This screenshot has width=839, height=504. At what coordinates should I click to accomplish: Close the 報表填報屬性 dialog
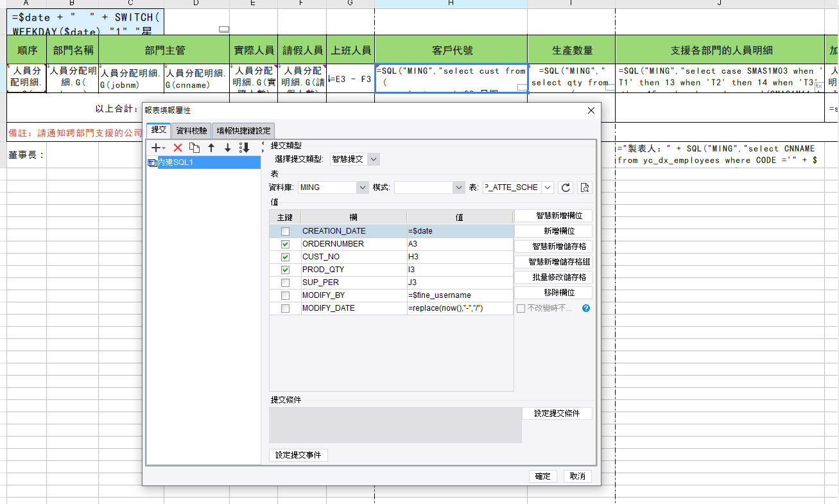(x=591, y=110)
